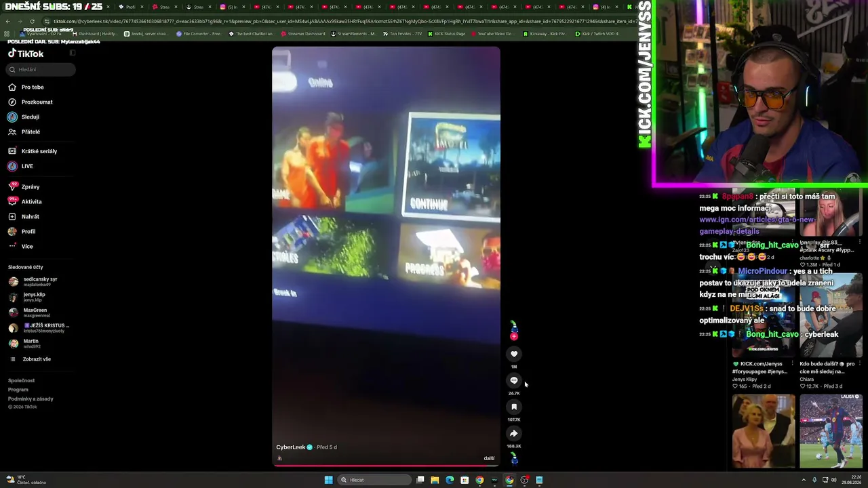The width and height of the screenshot is (868, 488).
Task: Share the video via arrow icon
Action: tap(514, 433)
